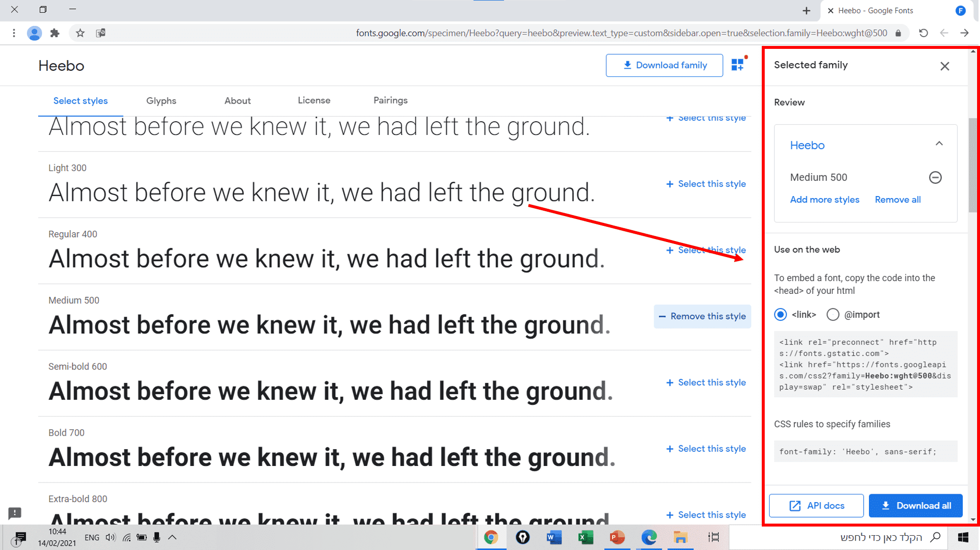Open Excel from the taskbar

point(586,537)
